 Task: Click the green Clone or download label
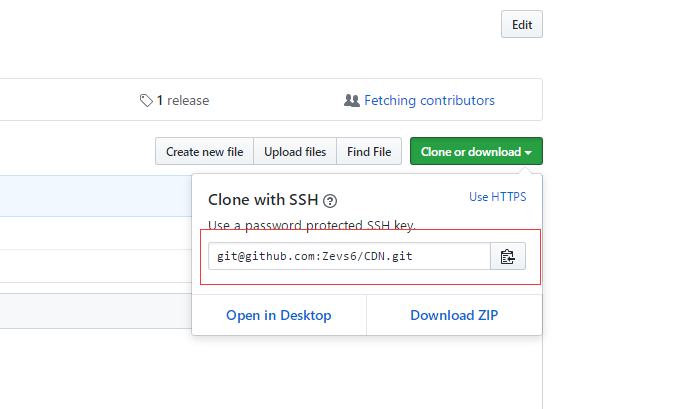(x=471, y=152)
